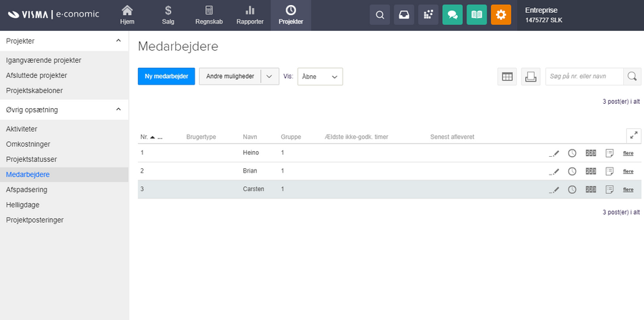644x320 pixels.
Task: Click the employee search input field
Action: 584,77
